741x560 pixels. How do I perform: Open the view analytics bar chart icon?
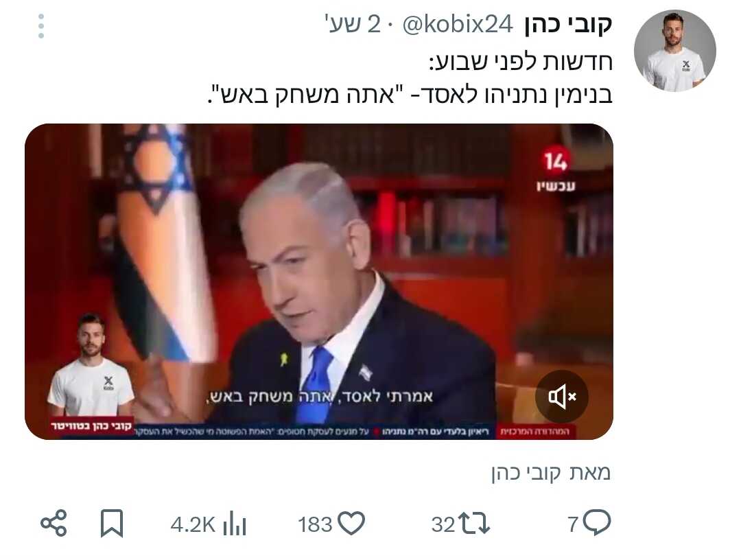(235, 523)
